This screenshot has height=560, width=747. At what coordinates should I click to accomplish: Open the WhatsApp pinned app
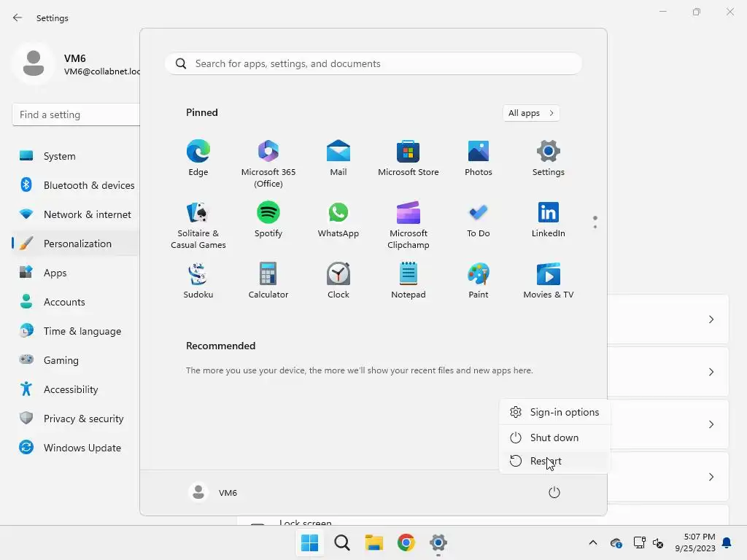[338, 219]
